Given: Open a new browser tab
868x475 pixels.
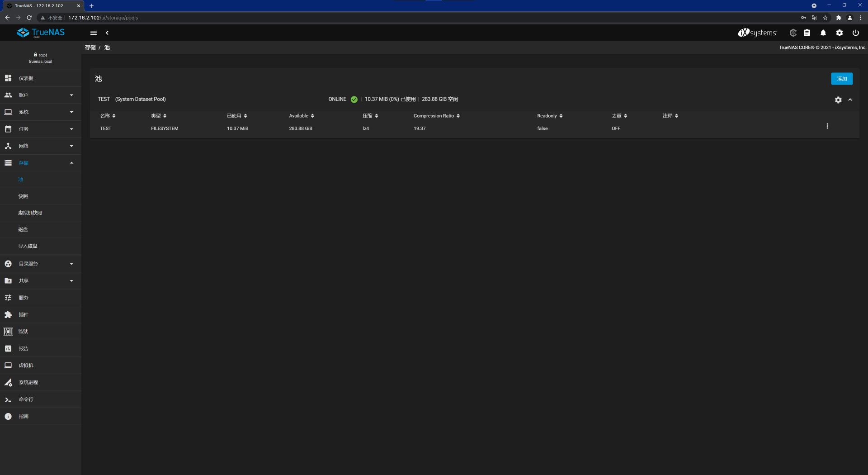Looking at the screenshot, I should [x=91, y=6].
